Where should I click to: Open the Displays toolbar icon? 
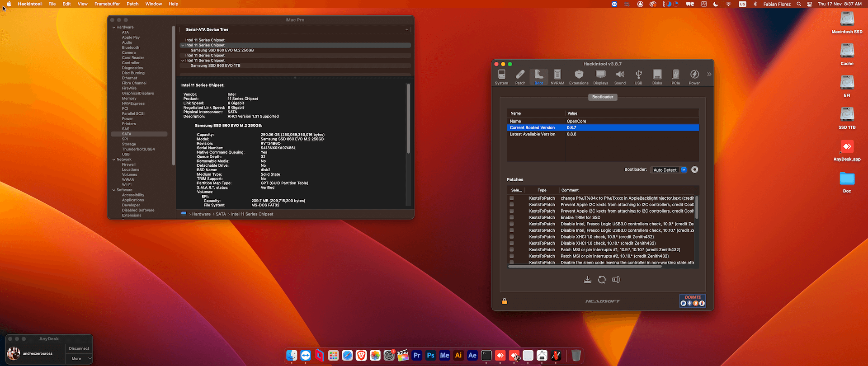point(600,77)
